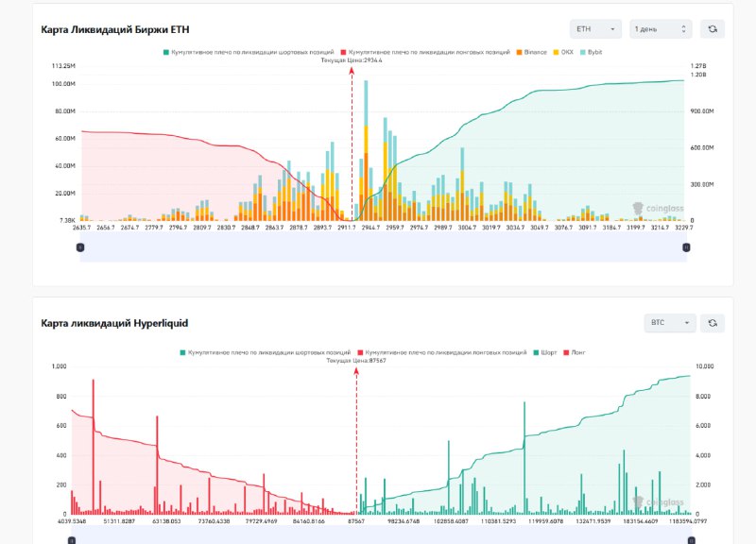Toggle cumulative long liquidation leverage in ETH legend
This screenshot has width=756, height=544.
pos(425,52)
